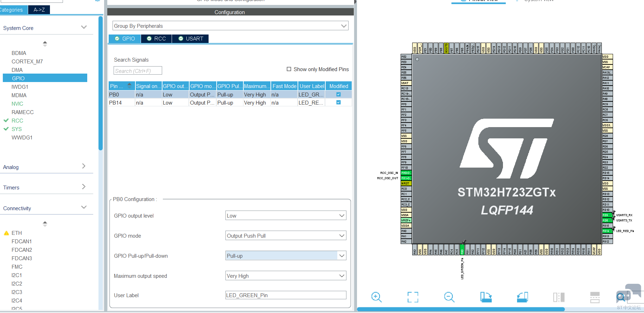Sort table by Signal on Pin column
Image resolution: width=644 pixels, height=313 pixels.
pyautogui.click(x=148, y=86)
